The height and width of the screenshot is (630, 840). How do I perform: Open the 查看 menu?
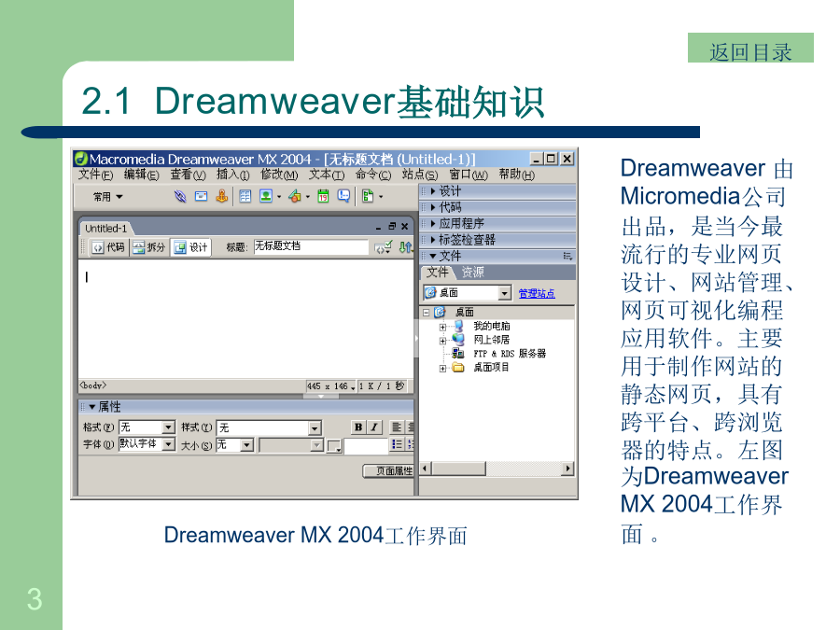coord(188,175)
